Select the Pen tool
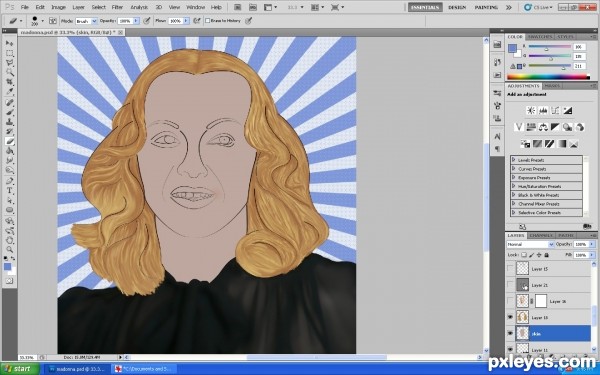The width and height of the screenshot is (600, 375). [10, 181]
